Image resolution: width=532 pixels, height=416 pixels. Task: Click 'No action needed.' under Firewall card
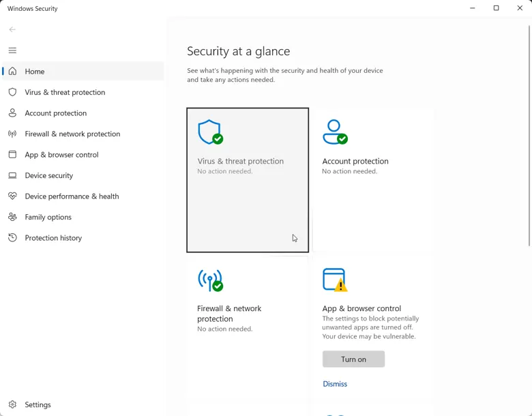click(225, 329)
